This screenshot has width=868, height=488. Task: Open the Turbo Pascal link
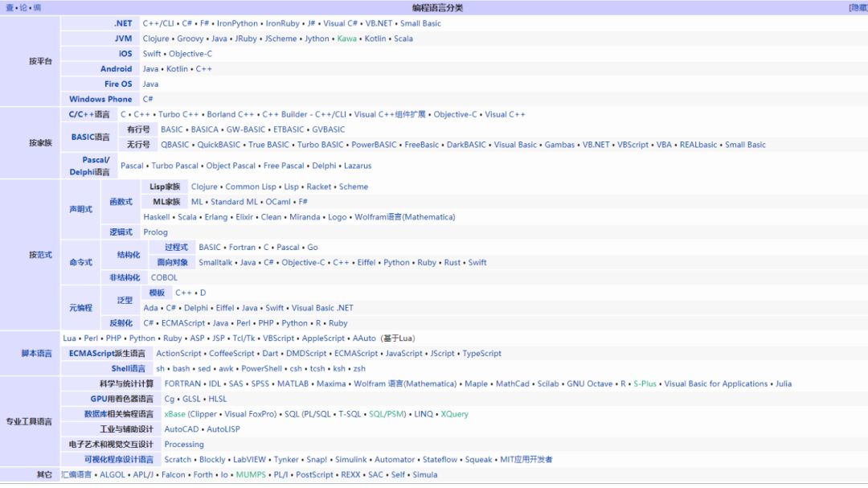(174, 166)
